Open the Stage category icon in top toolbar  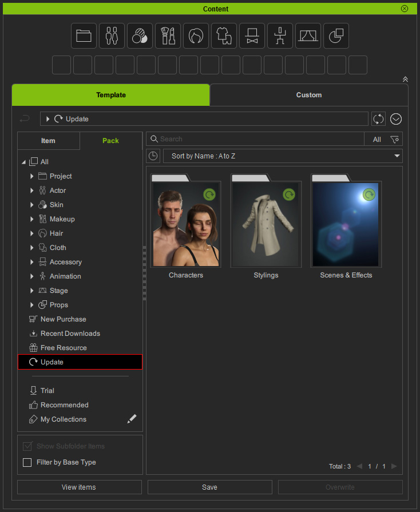coord(308,36)
